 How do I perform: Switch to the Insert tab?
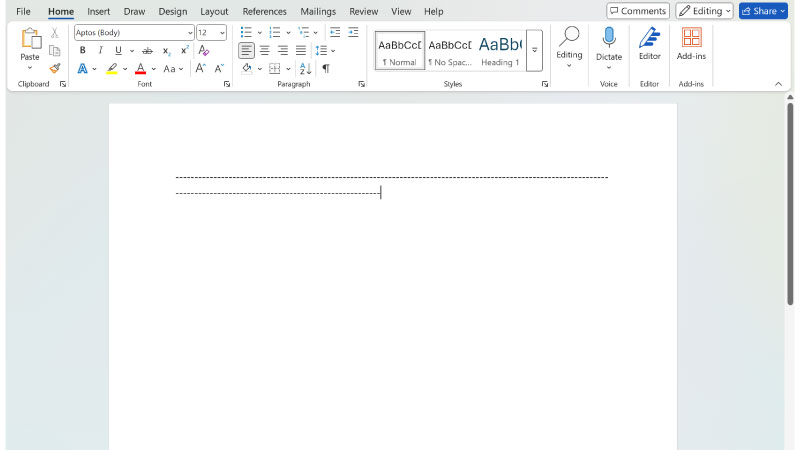[98, 11]
